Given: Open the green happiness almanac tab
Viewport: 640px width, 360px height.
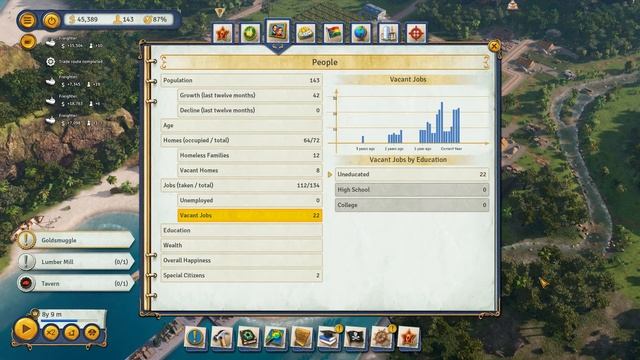Looking at the screenshot, I should pyautogui.click(x=250, y=33).
